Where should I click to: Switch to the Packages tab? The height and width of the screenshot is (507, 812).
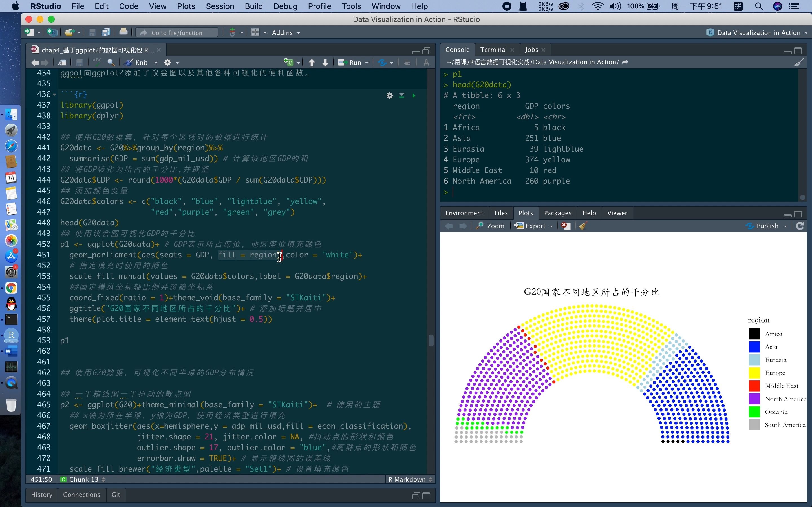pos(557,213)
